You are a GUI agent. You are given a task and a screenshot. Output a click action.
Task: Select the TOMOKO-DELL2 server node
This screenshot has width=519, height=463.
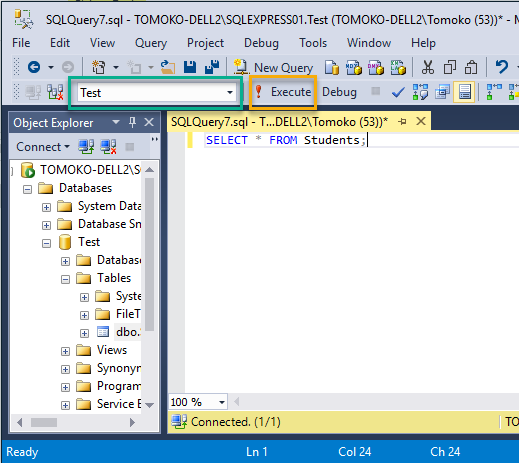90,170
